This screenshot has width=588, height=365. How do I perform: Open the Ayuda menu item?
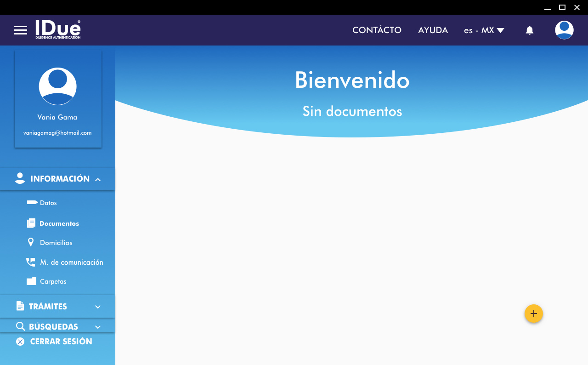click(x=433, y=30)
